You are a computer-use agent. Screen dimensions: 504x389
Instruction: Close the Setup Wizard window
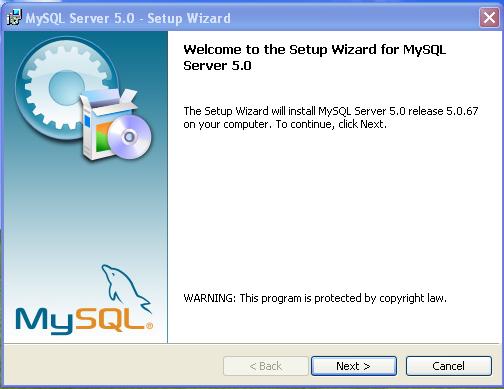[x=489, y=17]
